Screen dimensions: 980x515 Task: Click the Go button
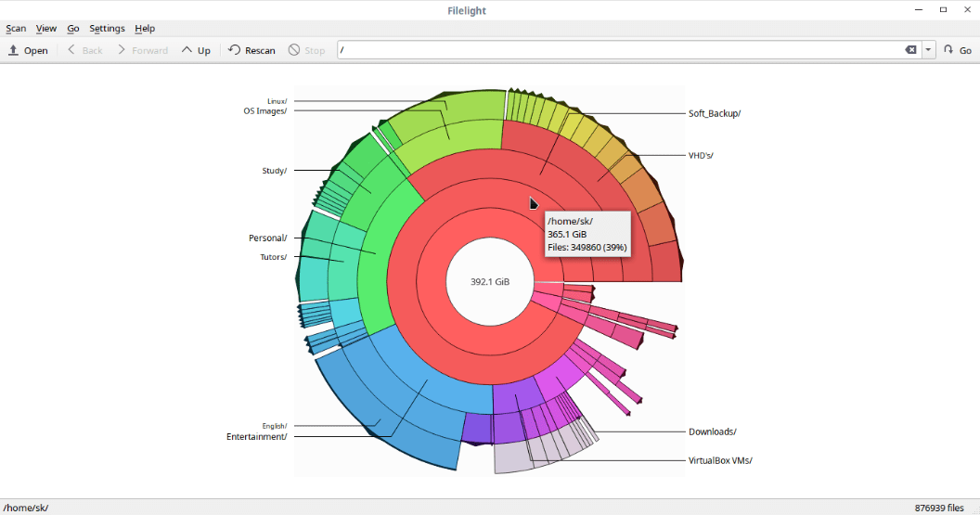[958, 50]
